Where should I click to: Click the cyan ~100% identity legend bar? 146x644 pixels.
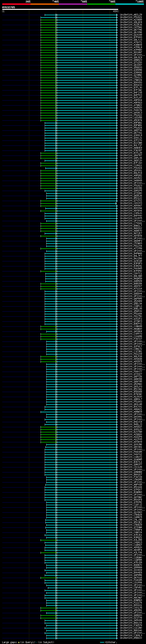click(130, 4)
